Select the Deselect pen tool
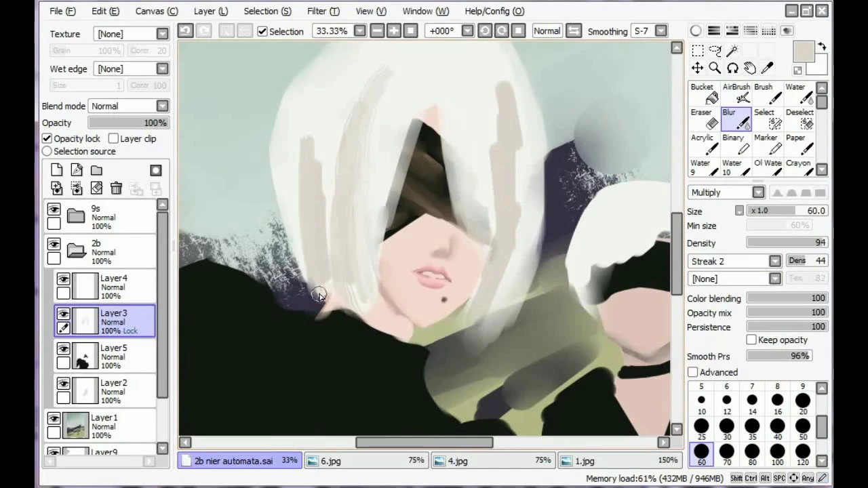Viewport: 868px width, 488px height. (x=800, y=119)
